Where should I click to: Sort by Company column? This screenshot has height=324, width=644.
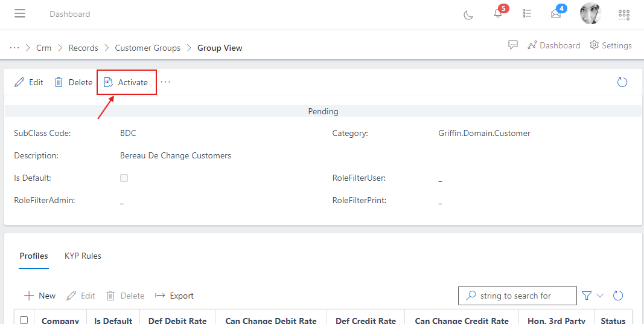click(60, 321)
